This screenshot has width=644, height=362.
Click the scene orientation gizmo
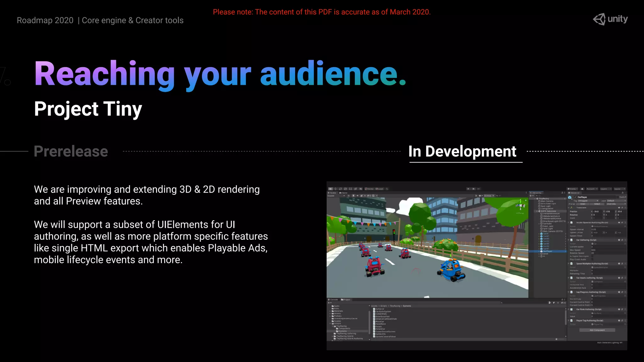pos(521,206)
